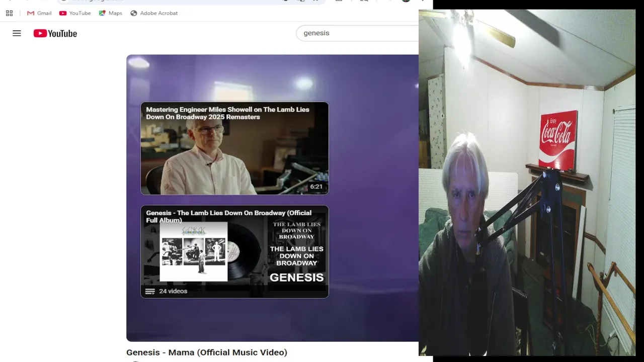Click the Mastering Engineer Miles Showell video title

(227, 113)
